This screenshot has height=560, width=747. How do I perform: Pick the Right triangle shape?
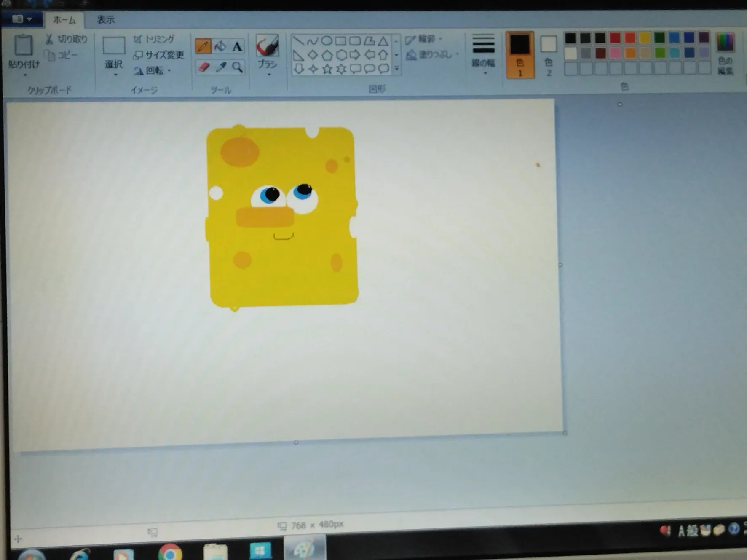point(298,55)
